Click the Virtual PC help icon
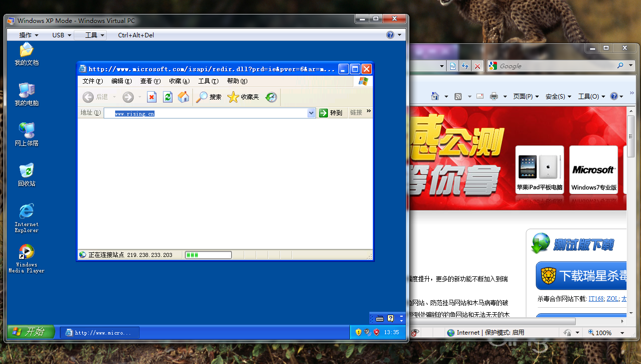Screen dimensions: 641x364 click(x=390, y=35)
